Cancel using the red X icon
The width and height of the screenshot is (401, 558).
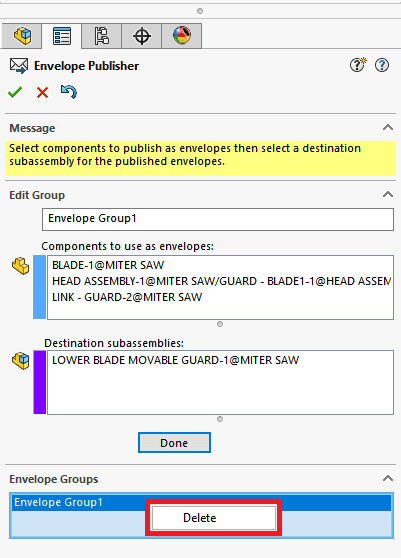(x=42, y=93)
